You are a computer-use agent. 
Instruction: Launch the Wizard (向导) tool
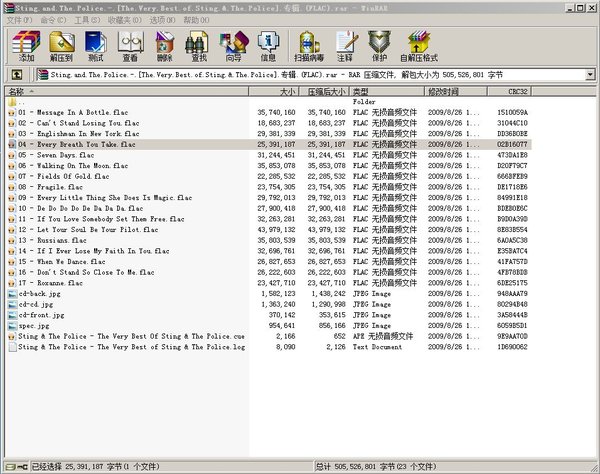tap(233, 46)
